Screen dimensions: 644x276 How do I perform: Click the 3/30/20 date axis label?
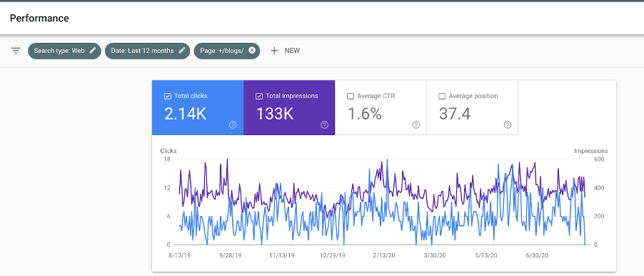pos(436,255)
